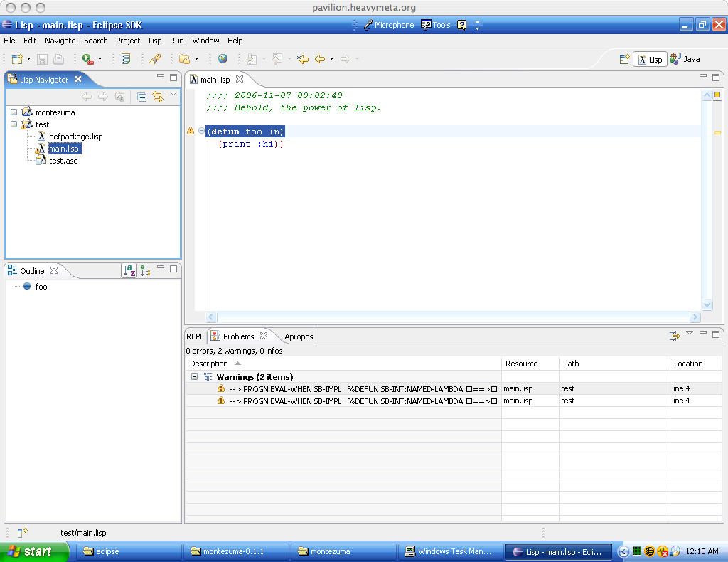The width and height of the screenshot is (728, 562).
Task: Toggle Link with Editor in Lisp Navigator
Action: (158, 97)
